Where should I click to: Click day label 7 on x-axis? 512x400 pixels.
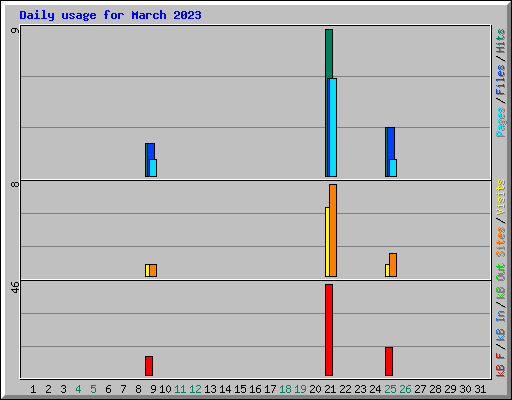tap(123, 389)
